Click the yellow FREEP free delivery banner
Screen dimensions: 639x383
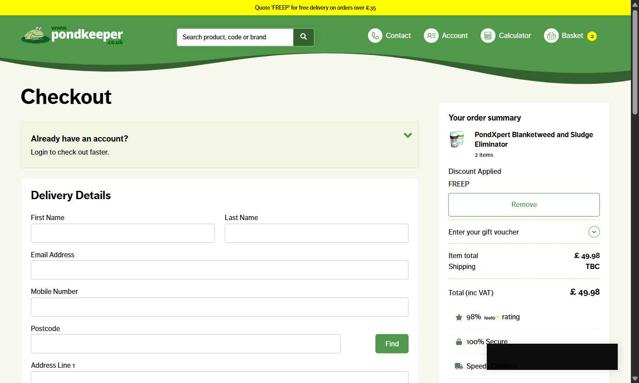315,7
